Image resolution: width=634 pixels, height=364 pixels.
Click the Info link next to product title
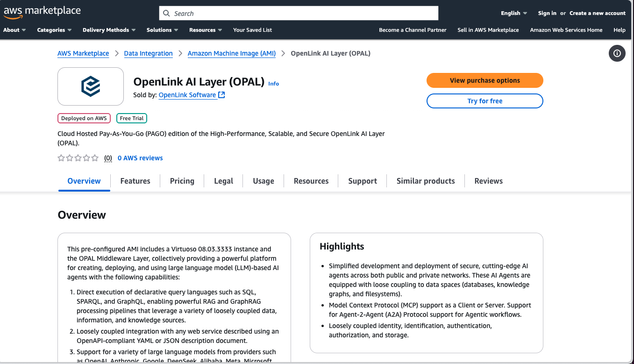point(274,84)
